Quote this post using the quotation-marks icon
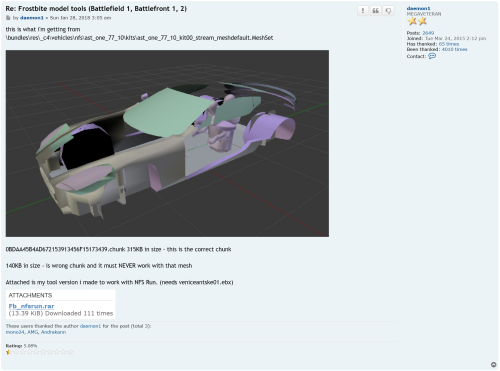This screenshot has width=500, height=371. point(375,11)
